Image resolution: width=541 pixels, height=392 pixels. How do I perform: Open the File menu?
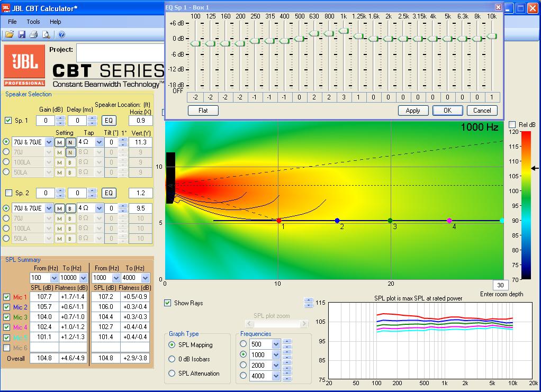click(12, 22)
